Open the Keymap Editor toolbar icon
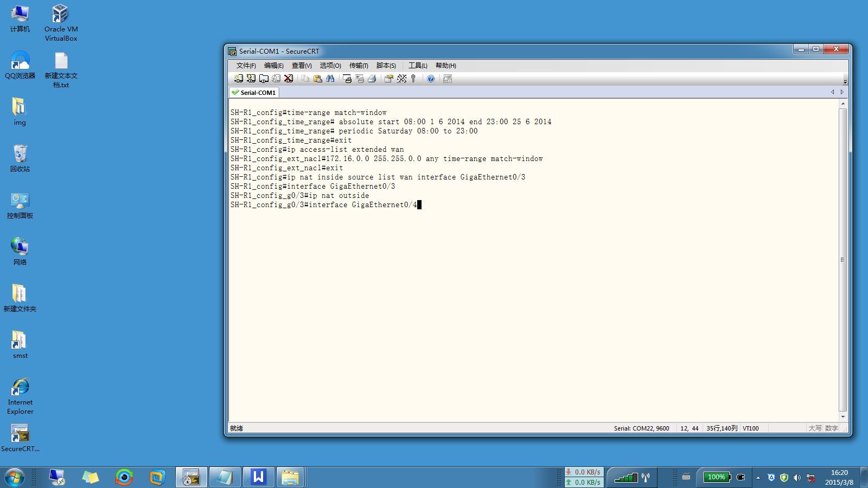This screenshot has width=868, height=488. click(401, 79)
